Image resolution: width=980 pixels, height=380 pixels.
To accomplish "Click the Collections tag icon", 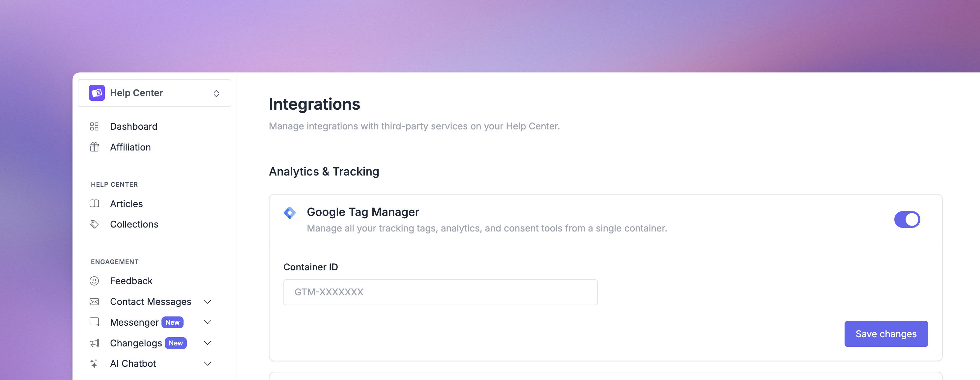I will [94, 224].
